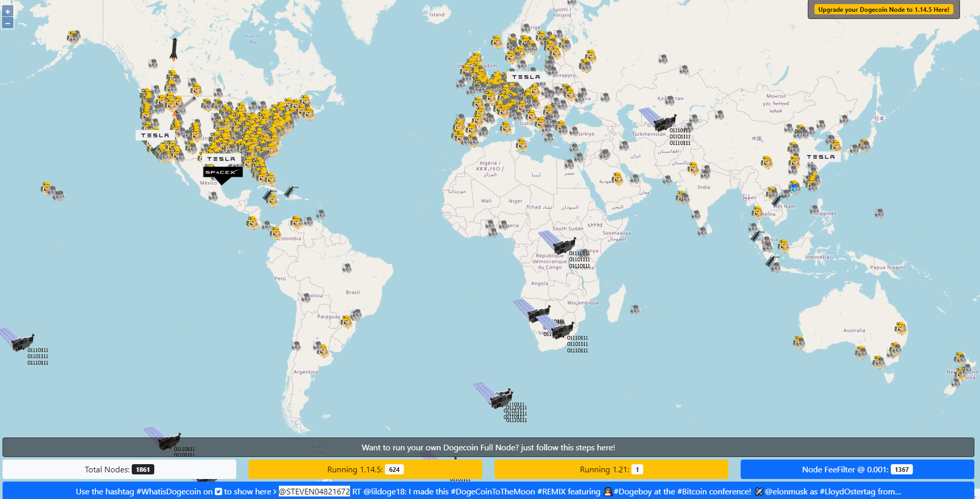This screenshot has height=499, width=980.
Task: Click the Doge node in Alaska
Action: 74,37
